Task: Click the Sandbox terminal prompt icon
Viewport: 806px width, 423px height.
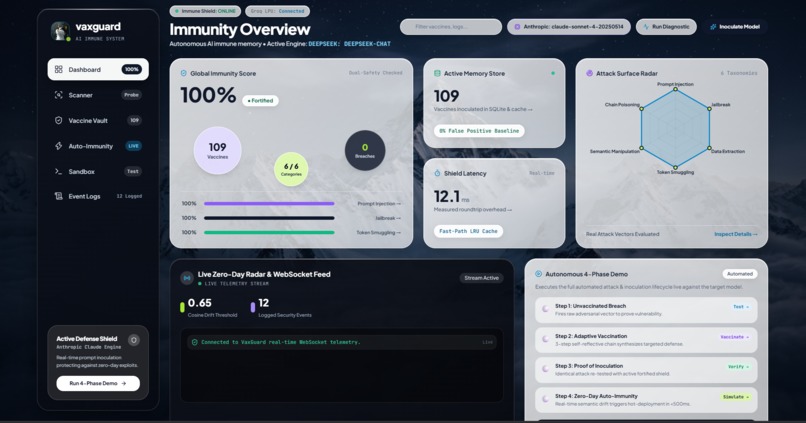Action: [59, 171]
